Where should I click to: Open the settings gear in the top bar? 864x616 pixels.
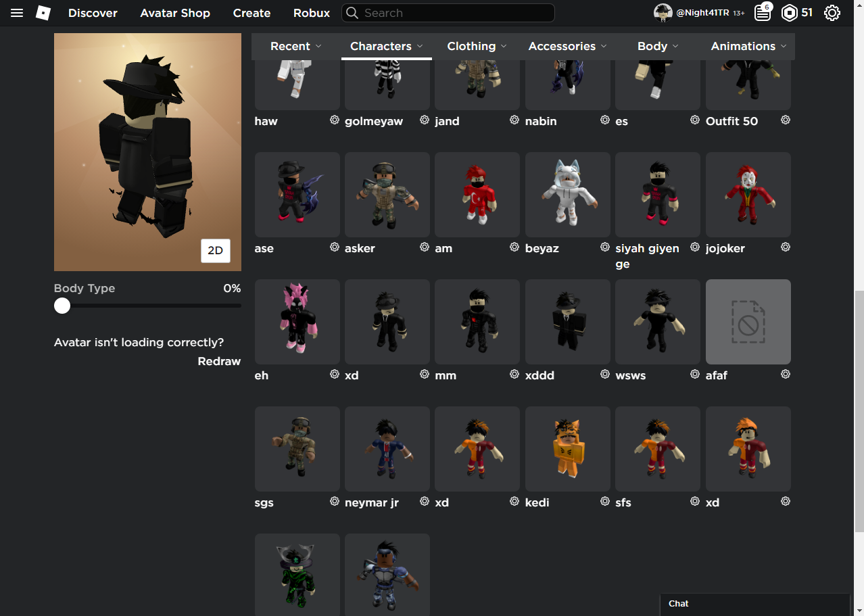point(832,13)
